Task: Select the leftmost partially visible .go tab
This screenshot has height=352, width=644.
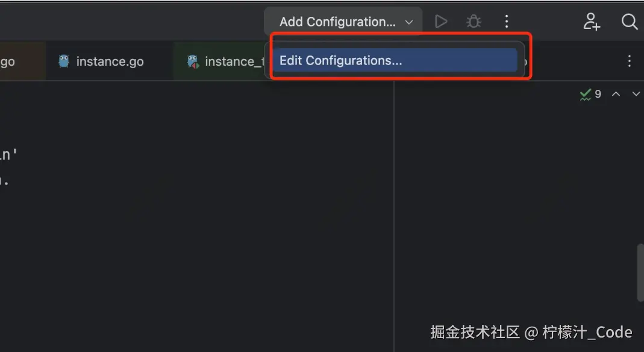Action: pyautogui.click(x=8, y=61)
